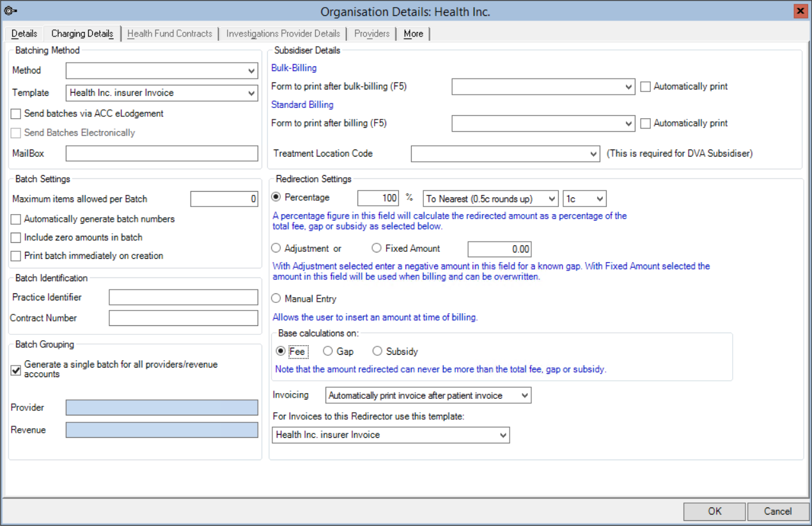Viewport: 812px width, 526px height.
Task: Click the 'Base calculations on:' label
Action: 318,334
